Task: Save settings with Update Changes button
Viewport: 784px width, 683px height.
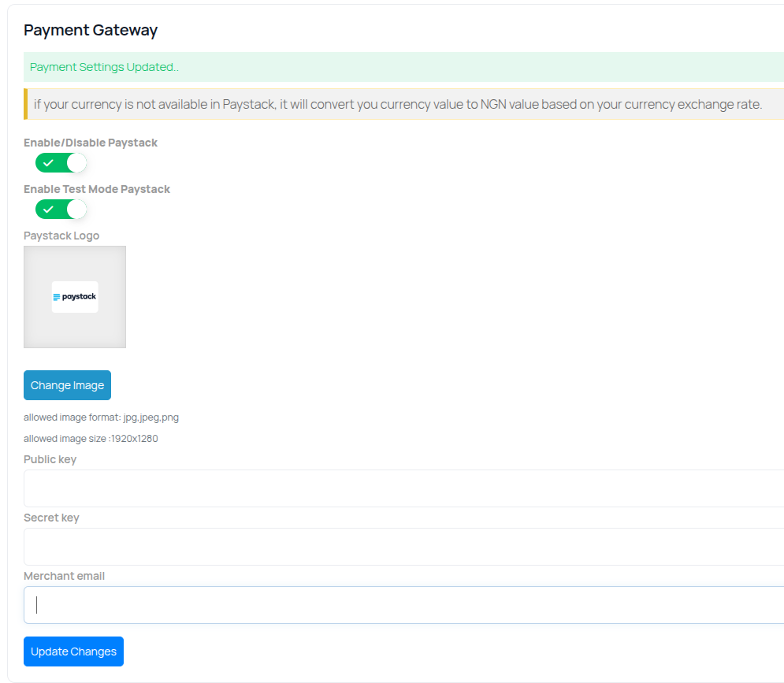Action: (73, 651)
